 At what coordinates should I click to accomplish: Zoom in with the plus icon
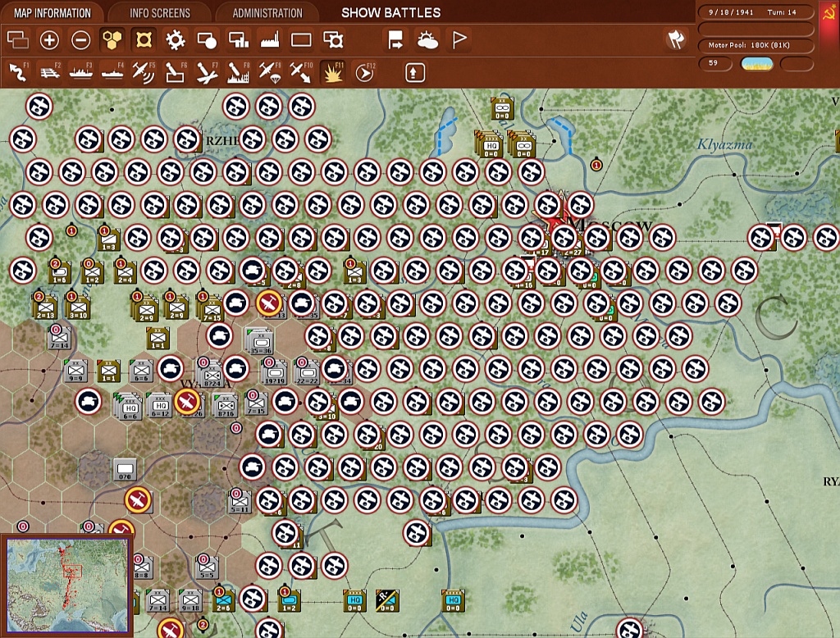49,40
